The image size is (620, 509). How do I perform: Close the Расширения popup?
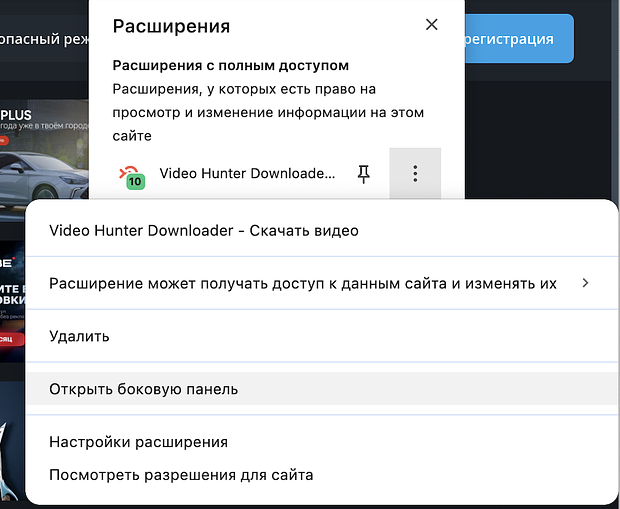click(x=431, y=25)
